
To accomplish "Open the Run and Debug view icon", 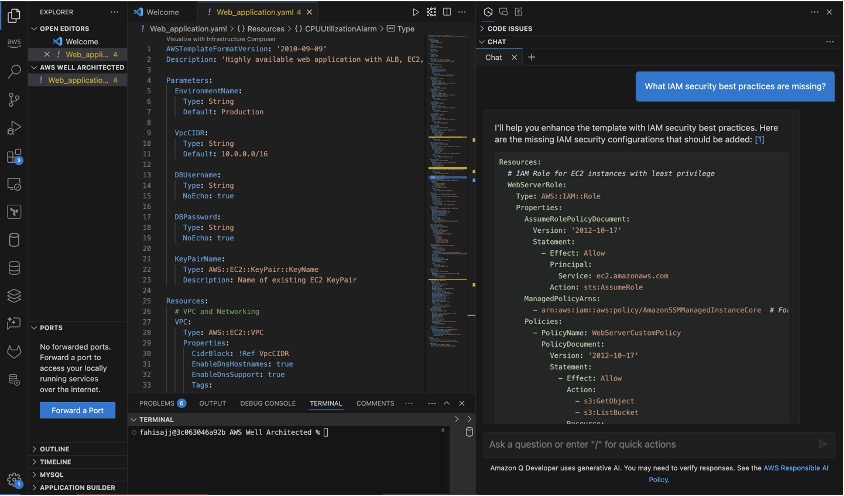I will pos(14,128).
